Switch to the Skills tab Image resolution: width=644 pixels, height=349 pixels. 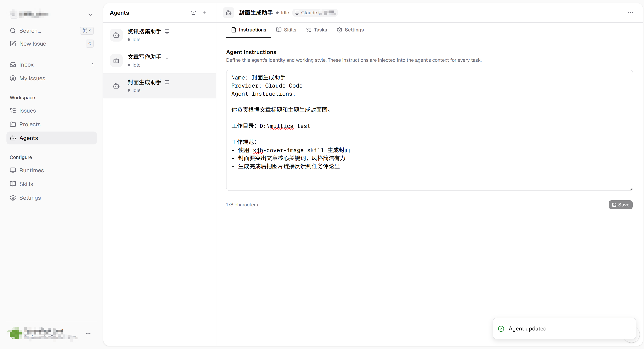point(286,30)
